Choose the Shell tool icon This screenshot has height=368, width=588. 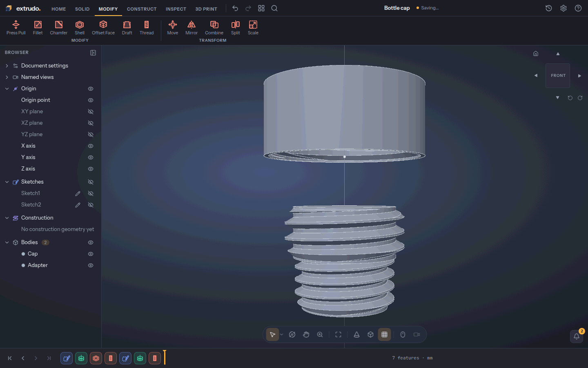coord(80,27)
